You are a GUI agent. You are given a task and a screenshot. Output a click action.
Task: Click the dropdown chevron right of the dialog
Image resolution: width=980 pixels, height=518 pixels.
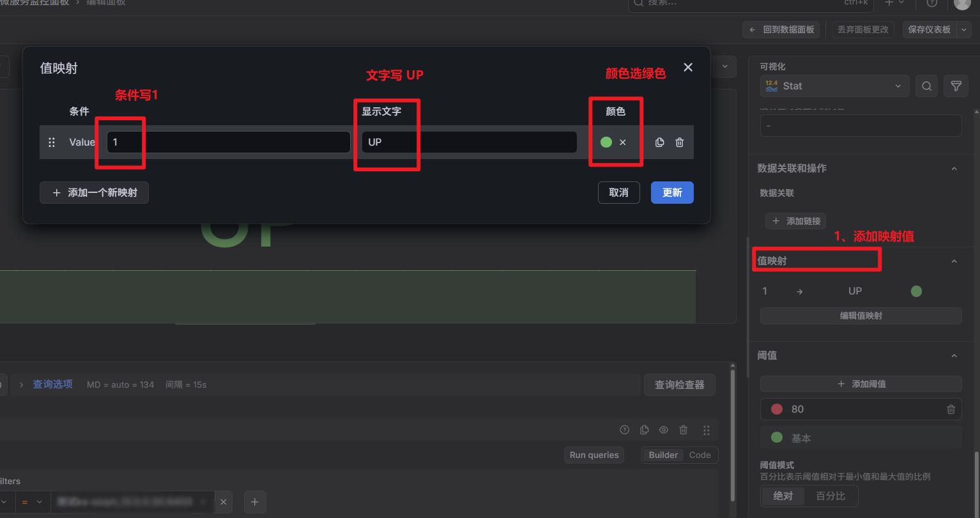coord(725,66)
